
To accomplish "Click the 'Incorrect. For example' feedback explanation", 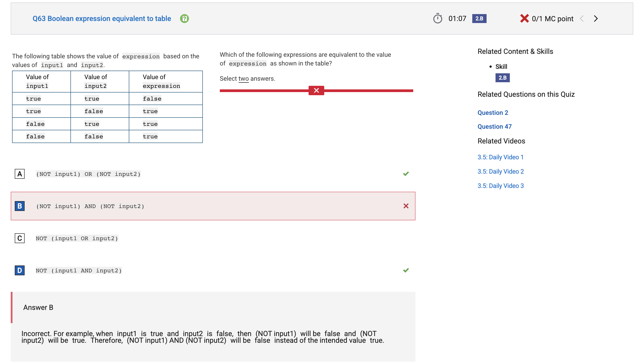I will [203, 337].
